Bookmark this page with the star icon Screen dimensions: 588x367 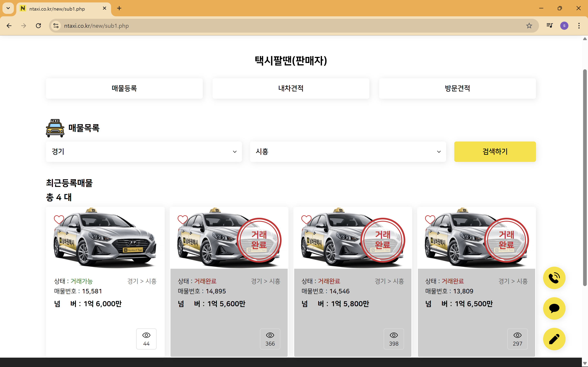[529, 26]
